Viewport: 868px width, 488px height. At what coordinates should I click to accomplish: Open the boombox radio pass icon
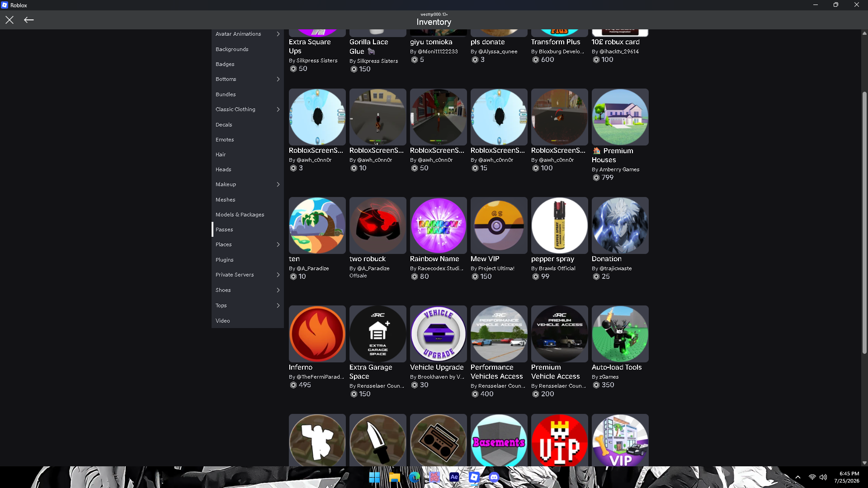(x=438, y=440)
